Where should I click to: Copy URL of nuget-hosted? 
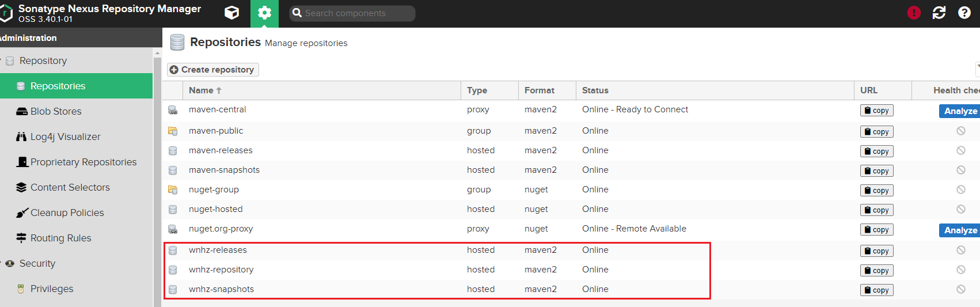coord(876,210)
